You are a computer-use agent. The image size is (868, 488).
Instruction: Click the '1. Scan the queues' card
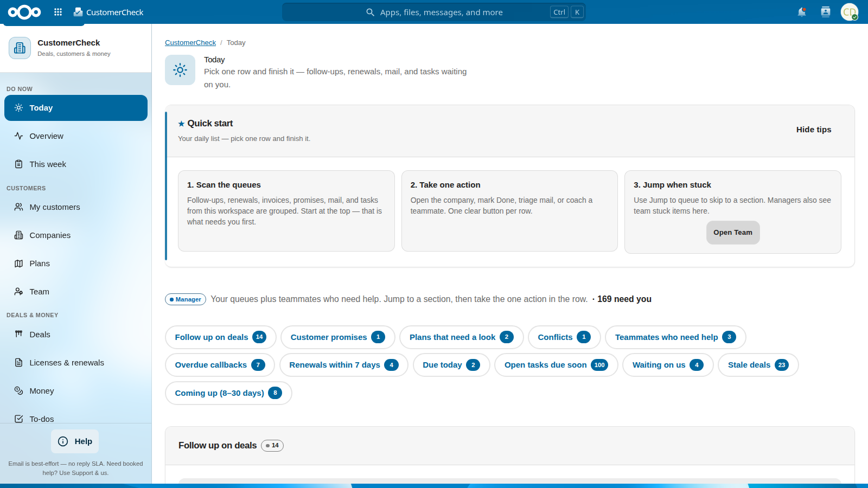coord(286,211)
